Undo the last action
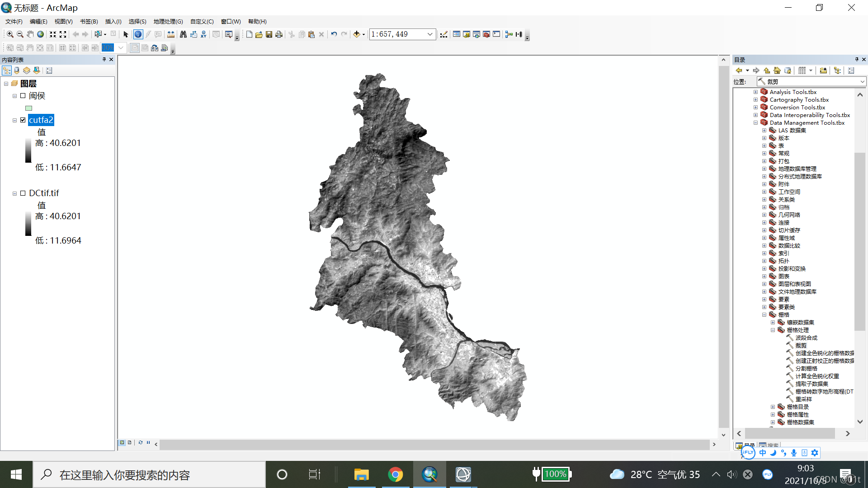The image size is (868, 488). click(334, 34)
